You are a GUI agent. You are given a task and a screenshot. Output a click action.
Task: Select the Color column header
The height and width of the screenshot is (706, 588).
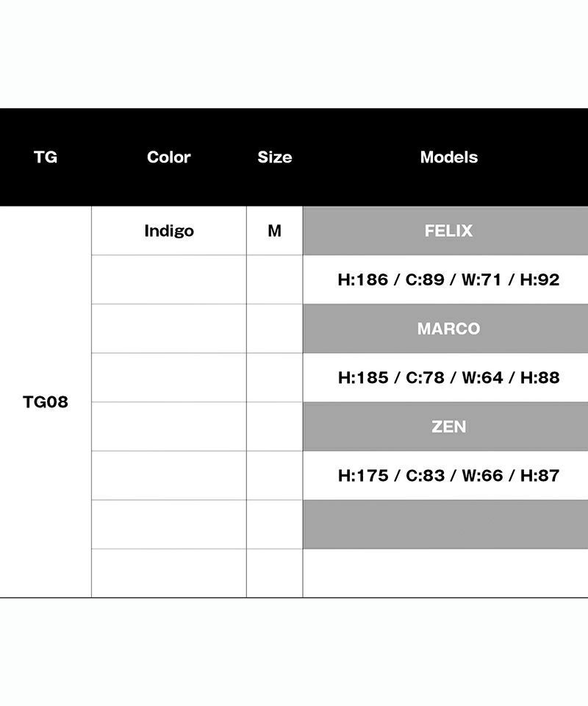[x=168, y=157]
